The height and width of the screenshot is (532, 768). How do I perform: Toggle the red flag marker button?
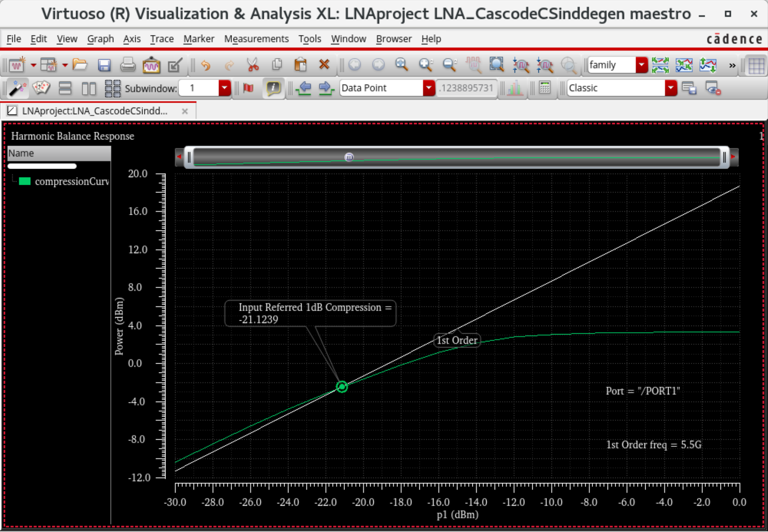click(248, 88)
